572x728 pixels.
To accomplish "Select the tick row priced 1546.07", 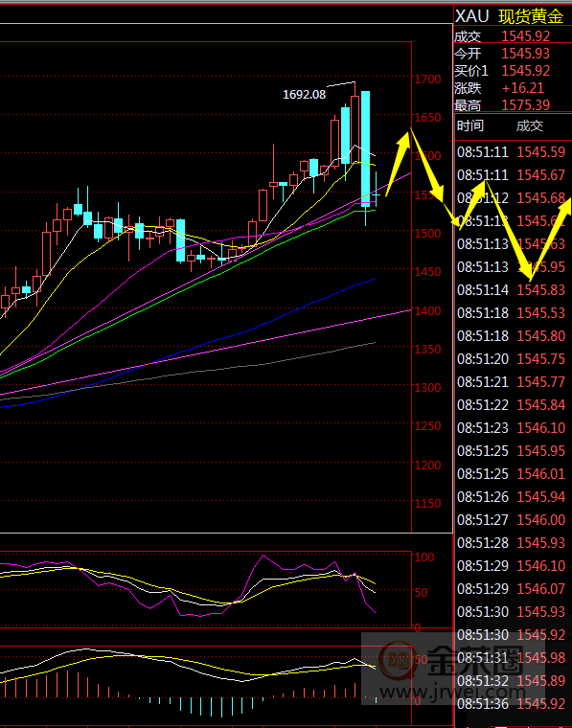I will 512,589.
